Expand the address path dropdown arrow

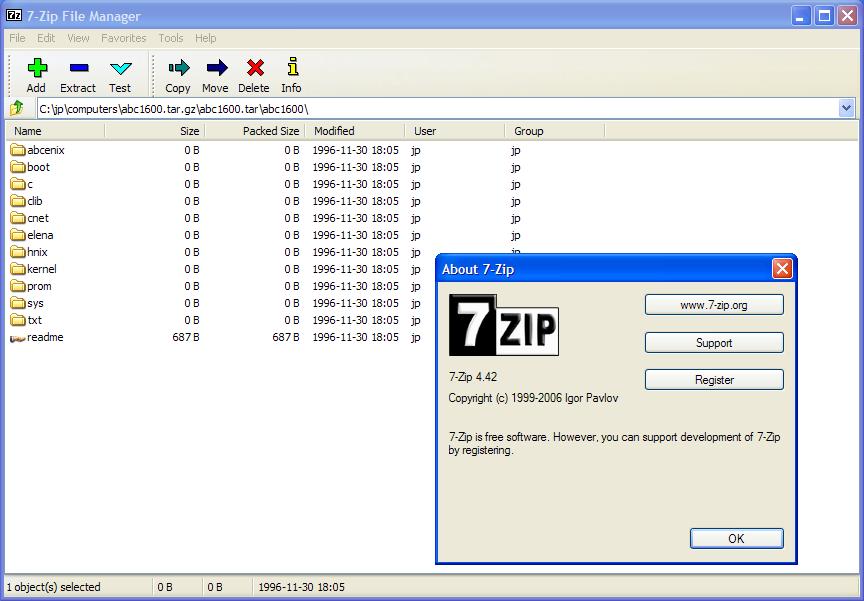846,108
